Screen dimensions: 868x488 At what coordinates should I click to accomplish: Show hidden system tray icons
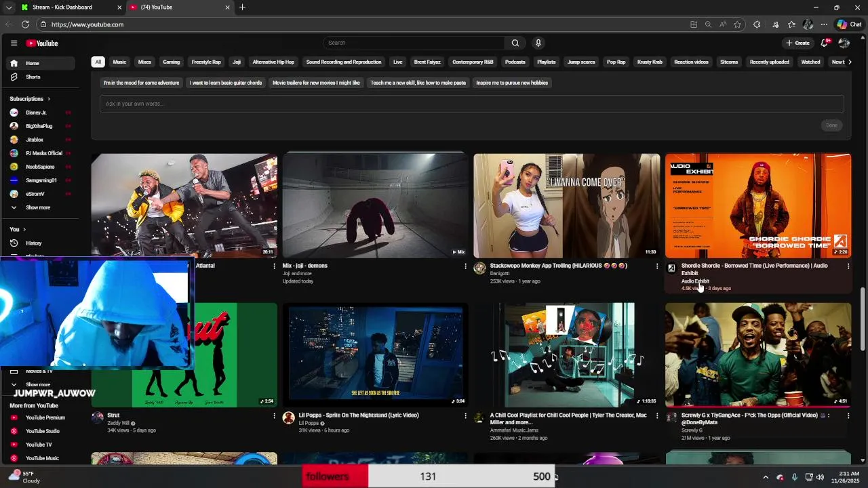click(x=766, y=477)
